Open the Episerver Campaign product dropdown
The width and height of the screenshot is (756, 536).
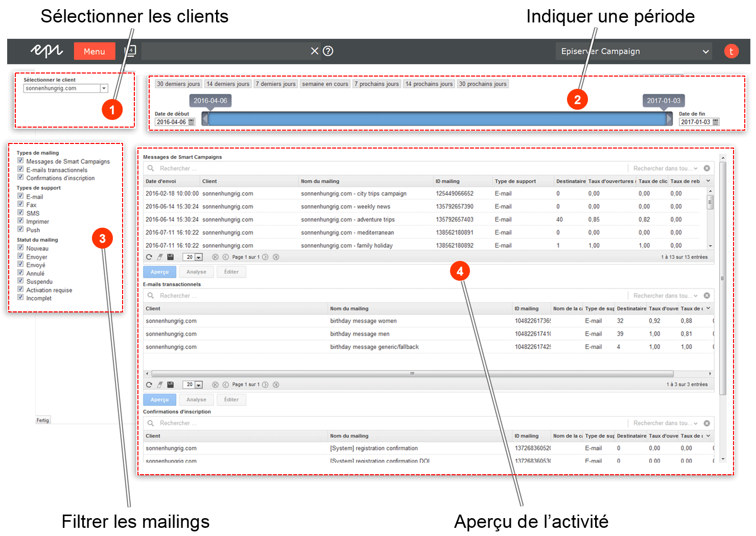coord(633,51)
